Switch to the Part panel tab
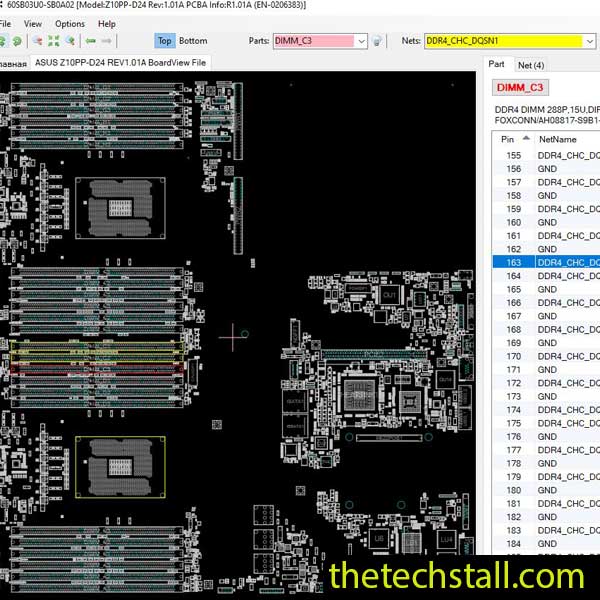600x600 pixels. click(496, 64)
